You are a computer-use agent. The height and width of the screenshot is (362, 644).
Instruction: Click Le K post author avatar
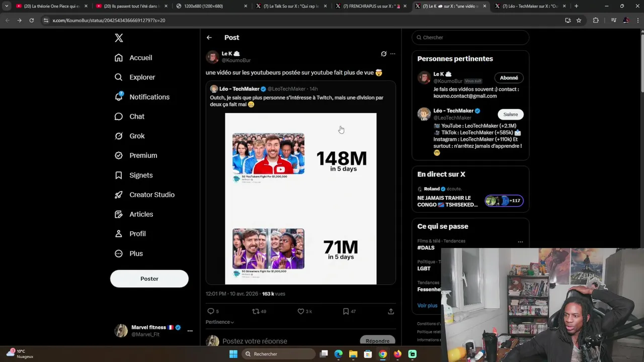[x=212, y=57]
